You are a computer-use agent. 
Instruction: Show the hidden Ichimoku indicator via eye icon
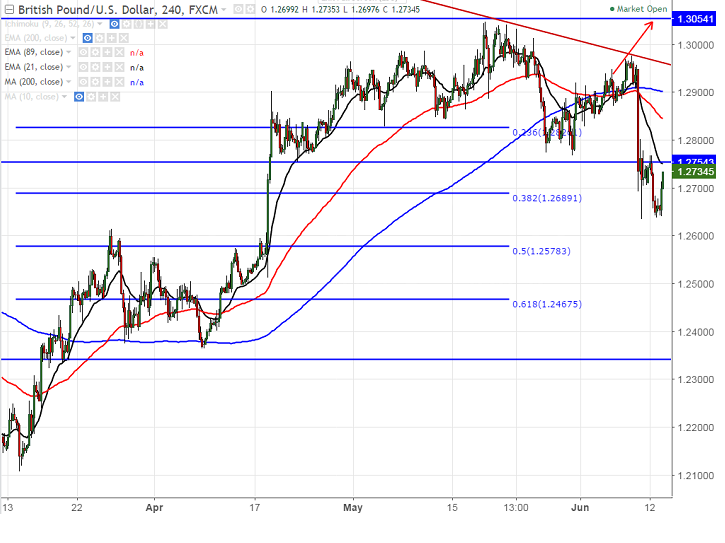click(x=114, y=24)
